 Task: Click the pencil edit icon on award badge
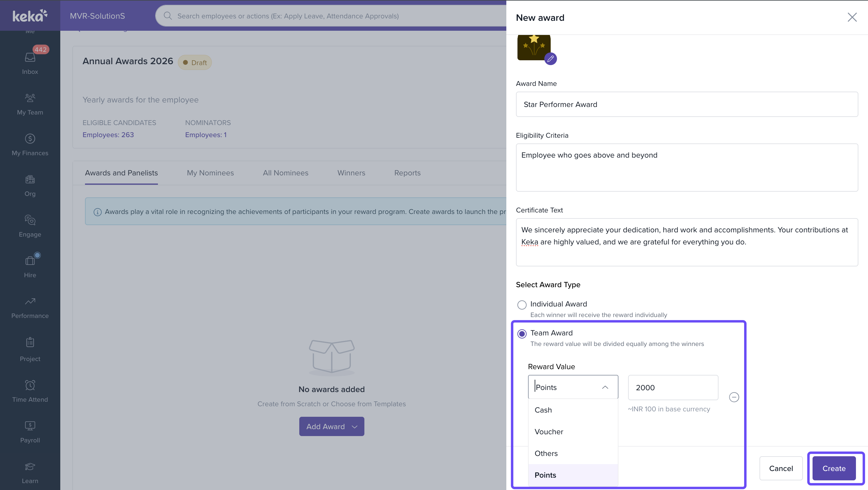click(550, 59)
